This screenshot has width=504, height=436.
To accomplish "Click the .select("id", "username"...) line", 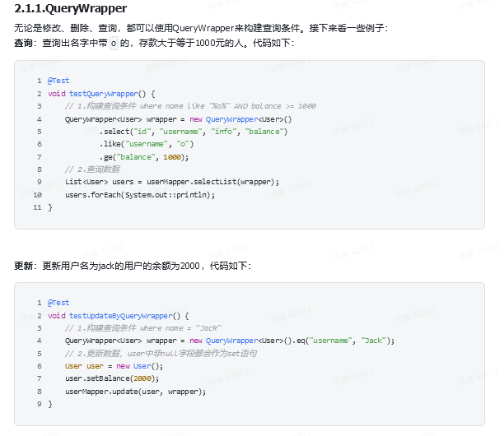I will [x=194, y=132].
